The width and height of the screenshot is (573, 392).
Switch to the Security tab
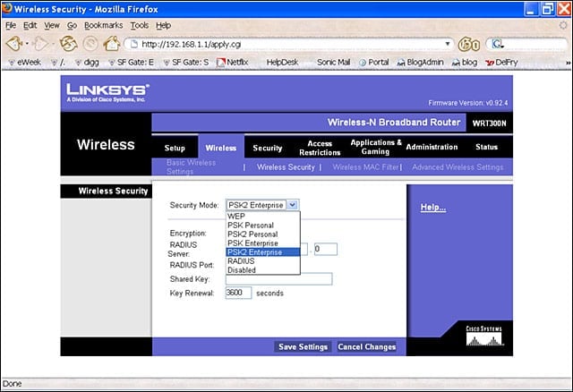coord(268,148)
